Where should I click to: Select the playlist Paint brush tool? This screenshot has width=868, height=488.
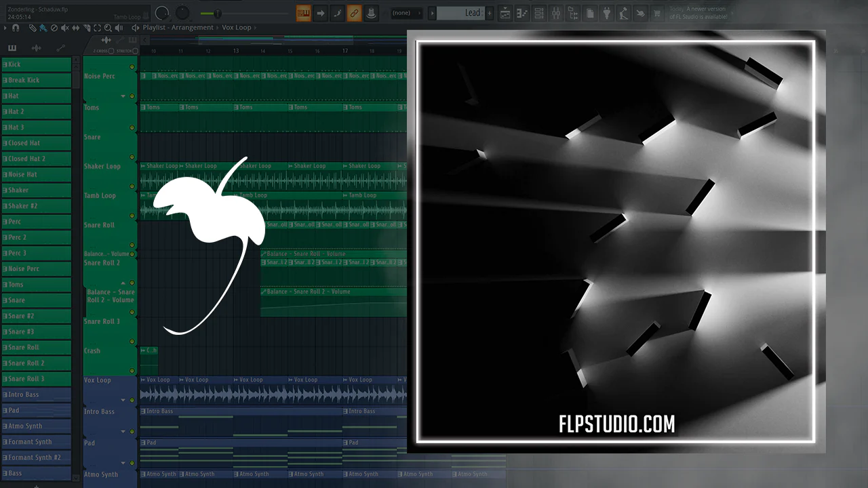[43, 28]
